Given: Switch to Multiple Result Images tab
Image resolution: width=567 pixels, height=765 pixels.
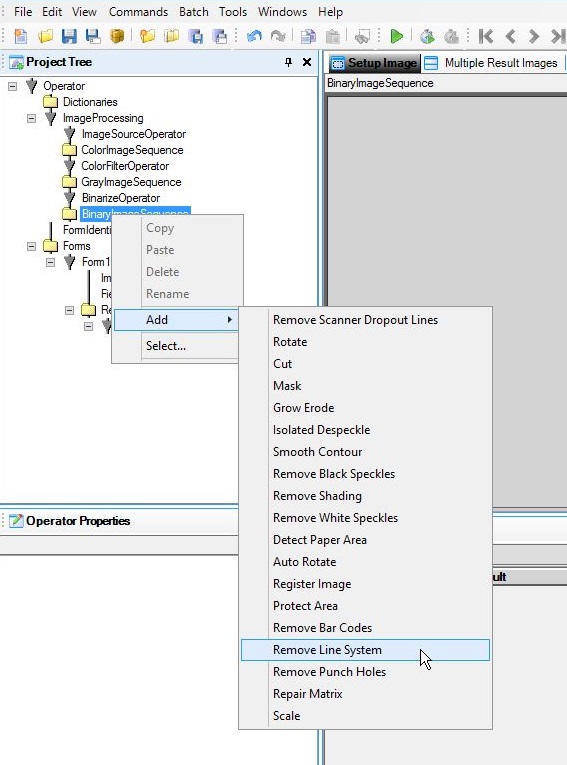Looking at the screenshot, I should pos(492,63).
